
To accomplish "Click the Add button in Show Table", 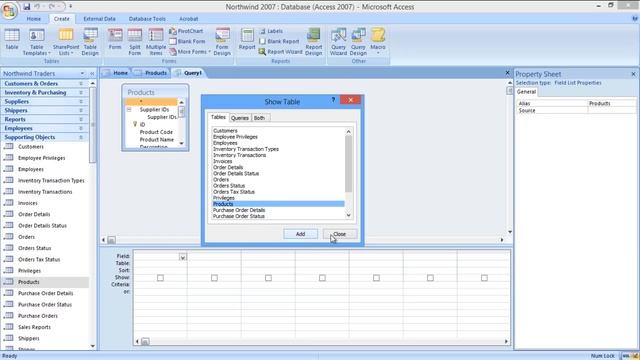I will (x=300, y=234).
